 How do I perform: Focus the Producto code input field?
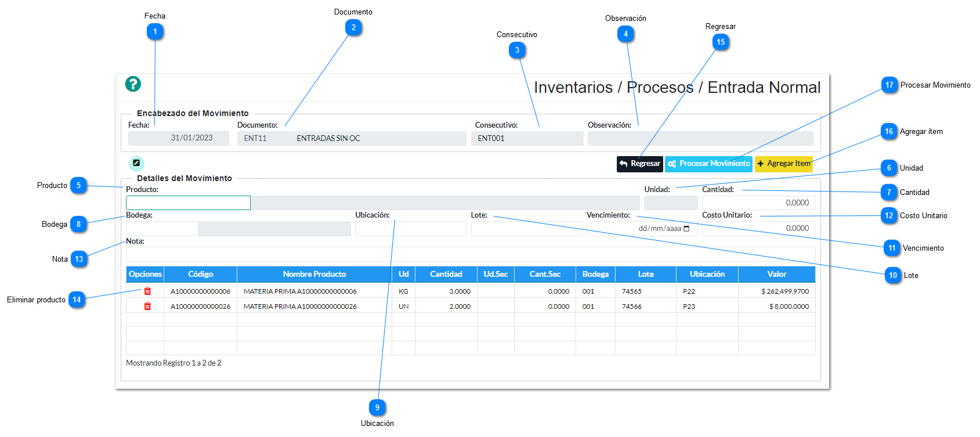pyautogui.click(x=188, y=203)
